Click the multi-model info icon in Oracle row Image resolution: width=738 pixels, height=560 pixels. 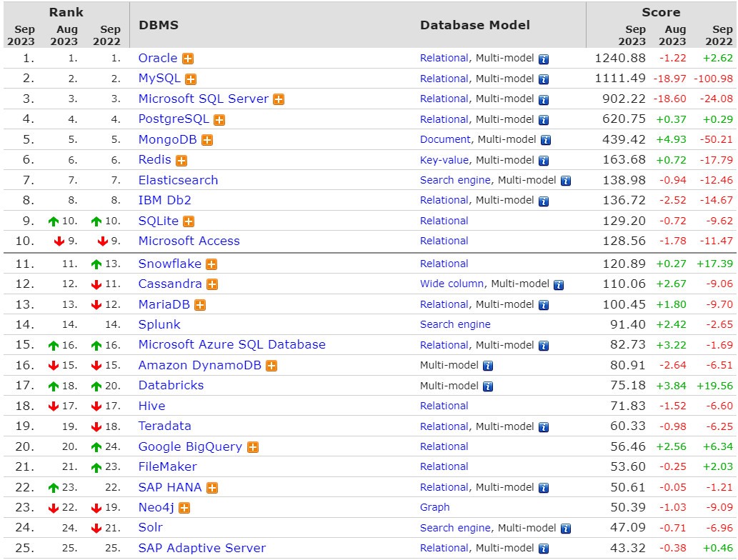(x=544, y=59)
